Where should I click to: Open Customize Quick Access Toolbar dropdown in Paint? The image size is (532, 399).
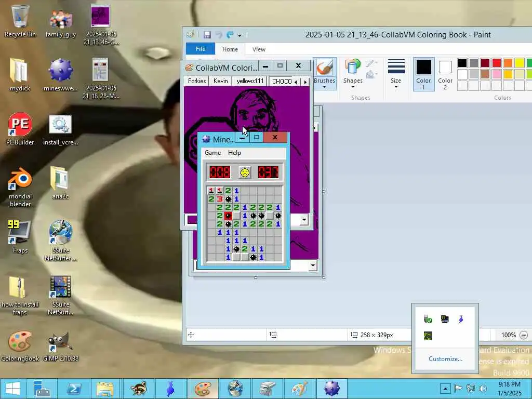[x=240, y=35]
